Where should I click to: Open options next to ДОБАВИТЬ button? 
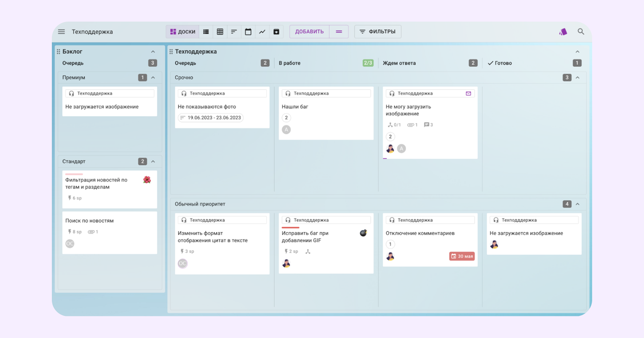tap(339, 32)
